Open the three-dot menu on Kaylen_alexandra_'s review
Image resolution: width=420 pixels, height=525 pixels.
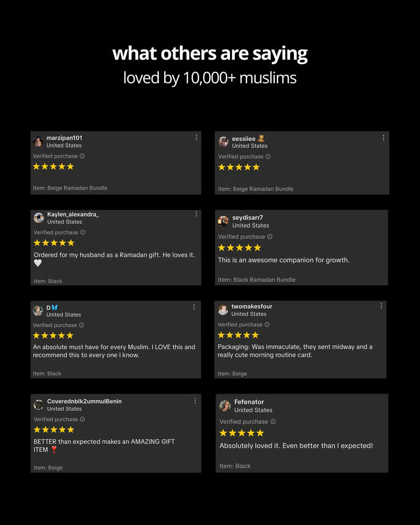[x=196, y=214]
